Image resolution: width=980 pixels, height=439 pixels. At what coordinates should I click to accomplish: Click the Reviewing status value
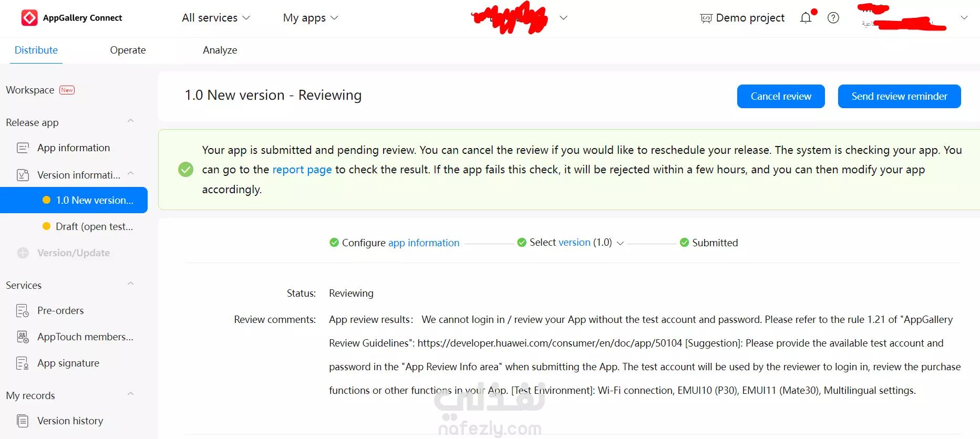(351, 294)
